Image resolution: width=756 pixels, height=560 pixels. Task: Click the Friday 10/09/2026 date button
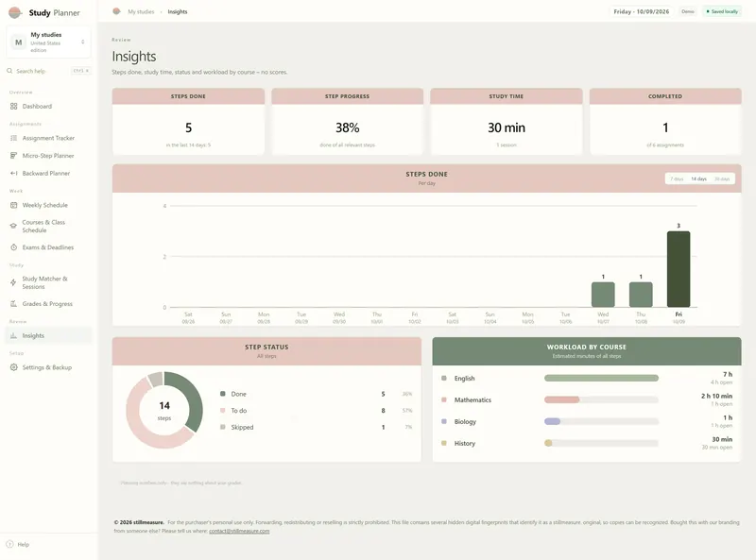[x=642, y=11]
